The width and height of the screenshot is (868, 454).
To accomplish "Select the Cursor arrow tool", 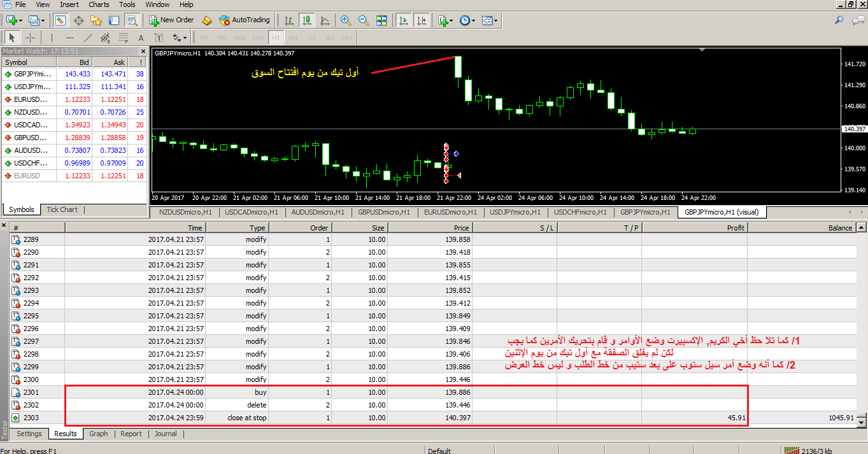I will click(x=12, y=38).
